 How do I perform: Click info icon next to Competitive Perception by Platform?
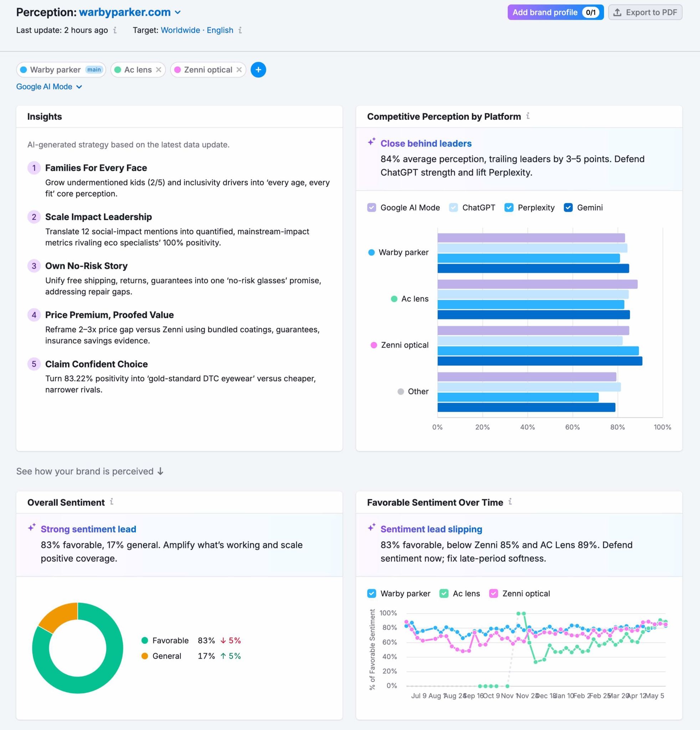click(528, 116)
